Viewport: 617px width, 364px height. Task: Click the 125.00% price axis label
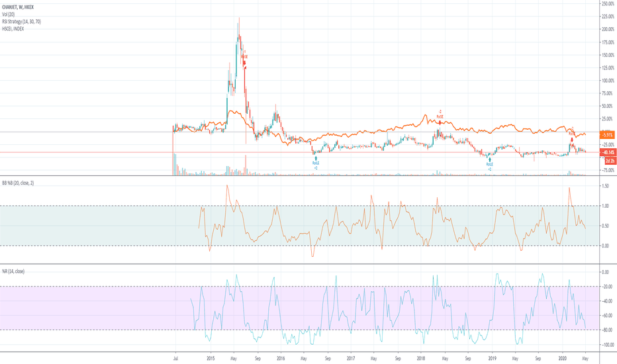[607, 68]
